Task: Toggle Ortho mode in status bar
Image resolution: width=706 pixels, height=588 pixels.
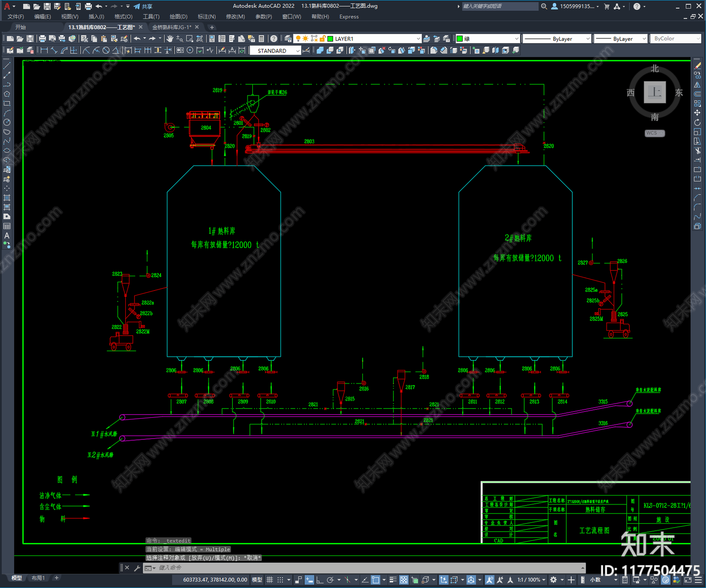Action: tap(320, 580)
